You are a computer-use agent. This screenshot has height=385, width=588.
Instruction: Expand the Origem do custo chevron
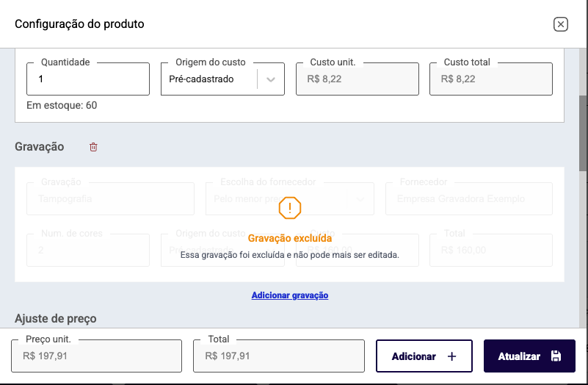271,79
